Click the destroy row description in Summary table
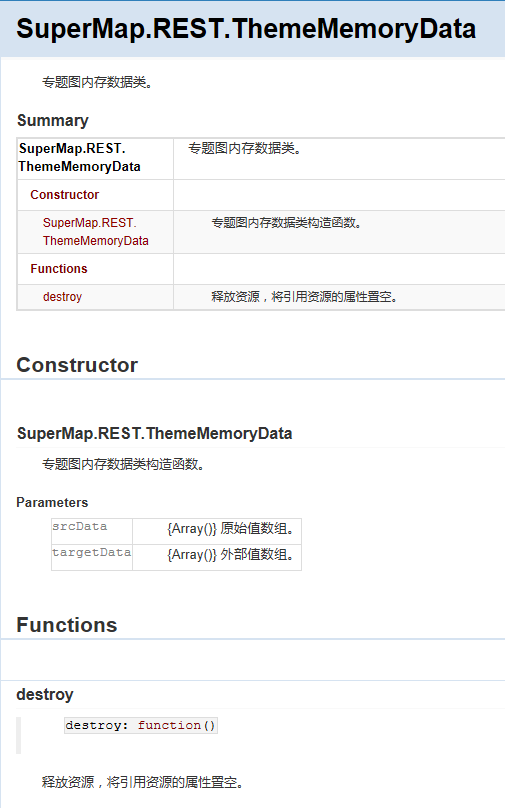This screenshot has width=505, height=808. [x=304, y=297]
